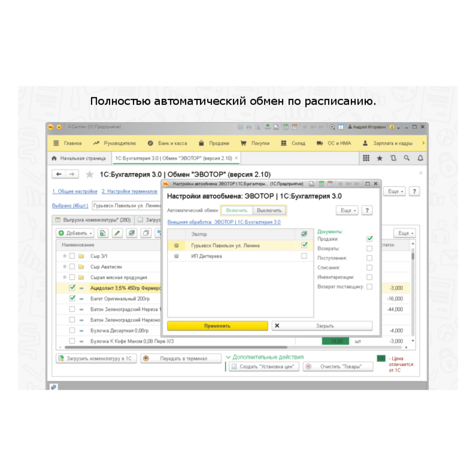Add page to favorites with gray star
476x476 pixels.
coord(89,174)
